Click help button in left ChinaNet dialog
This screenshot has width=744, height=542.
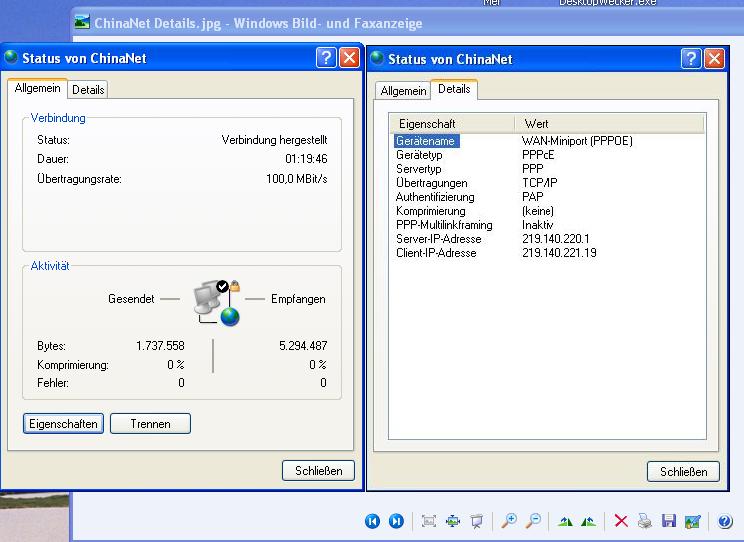coord(326,58)
